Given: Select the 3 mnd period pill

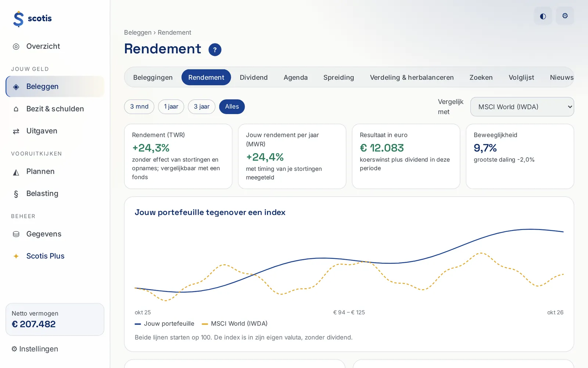Looking at the screenshot, I should pyautogui.click(x=139, y=107).
